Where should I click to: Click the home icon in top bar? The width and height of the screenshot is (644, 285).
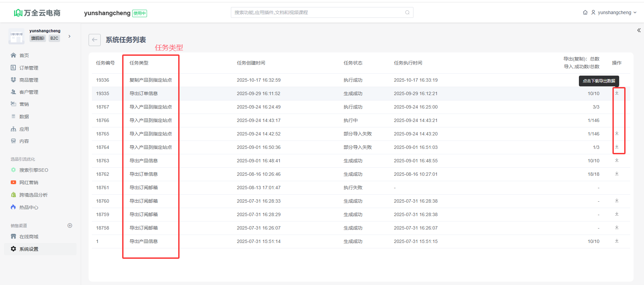click(585, 12)
